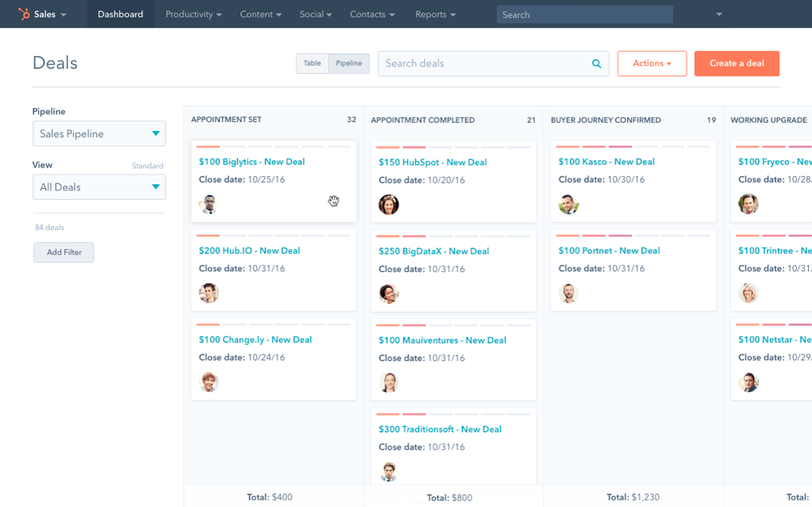The image size is (812, 507).
Task: Click the magnifying glass in Search deals
Action: tap(596, 63)
